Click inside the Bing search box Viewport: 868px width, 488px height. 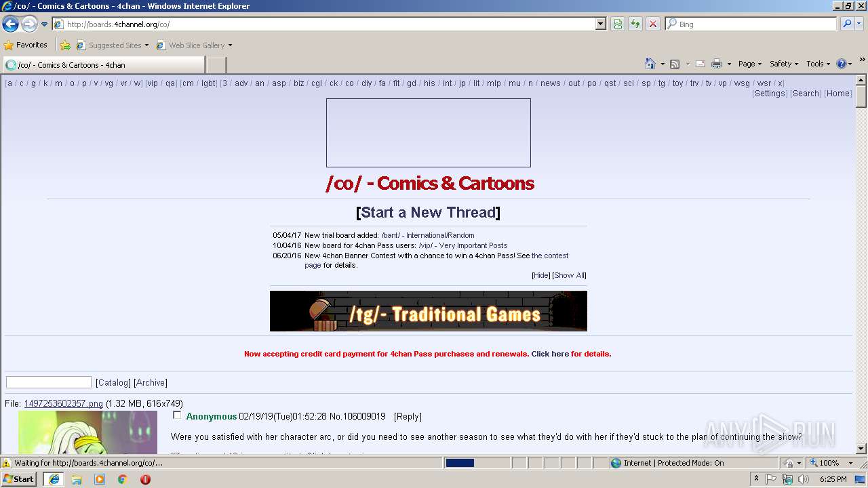point(751,24)
